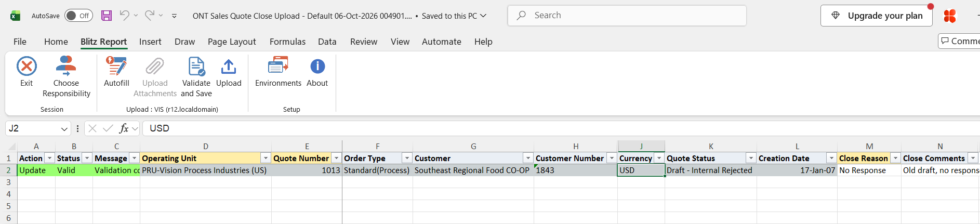Viewport: 980px width, 224px height.
Task: Click Validate and Save
Action: (196, 77)
